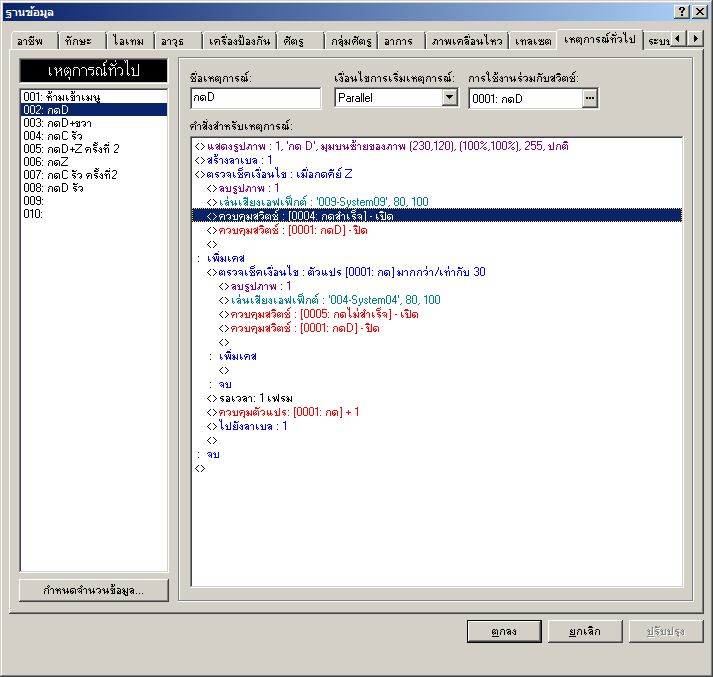Click the กำหนดจำนวนข้อมูล... button
713x677 pixels.
[x=94, y=590]
